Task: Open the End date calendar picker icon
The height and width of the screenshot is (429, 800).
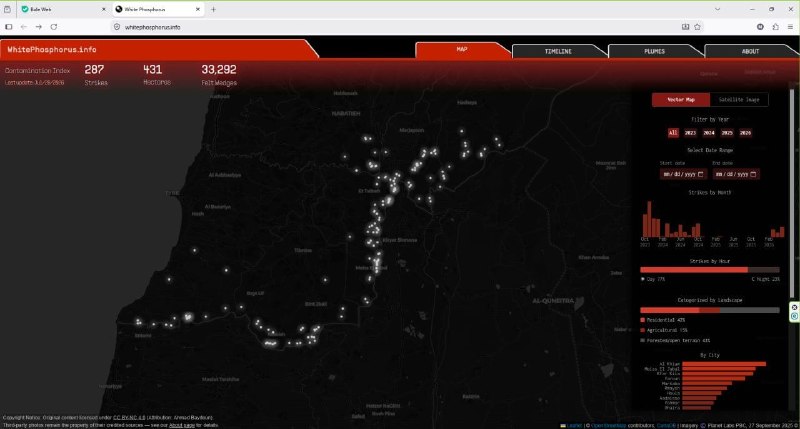Action: coord(754,174)
